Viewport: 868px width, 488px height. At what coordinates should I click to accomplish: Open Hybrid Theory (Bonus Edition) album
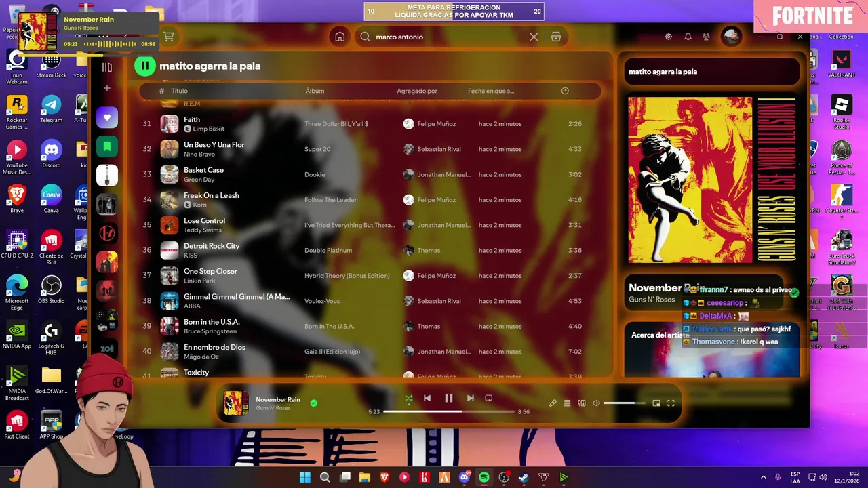tap(347, 276)
